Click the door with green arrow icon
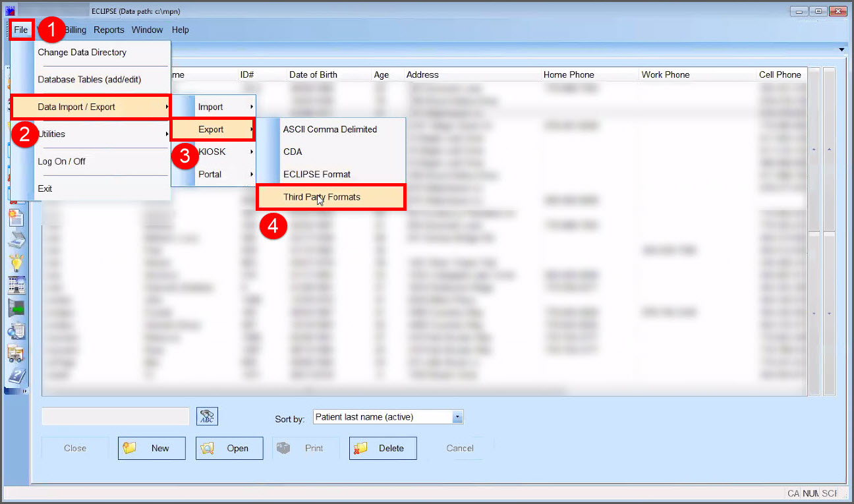 coord(16,308)
